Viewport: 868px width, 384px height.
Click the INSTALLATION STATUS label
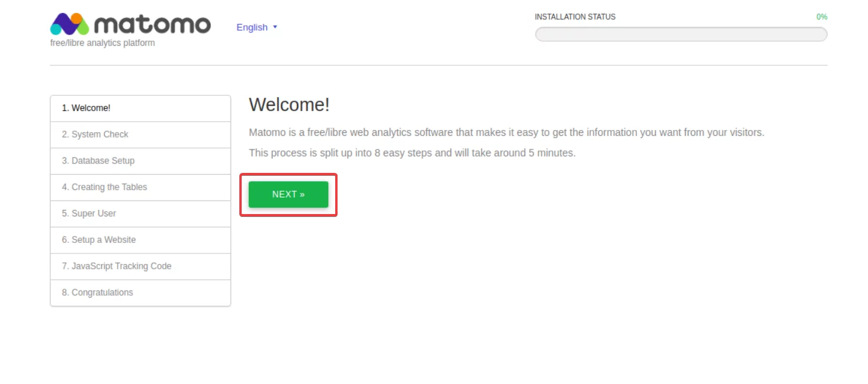click(575, 17)
